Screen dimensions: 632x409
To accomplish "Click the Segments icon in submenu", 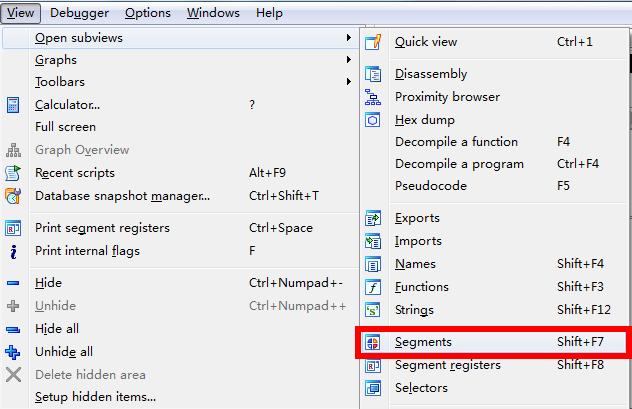I will pos(373,343).
